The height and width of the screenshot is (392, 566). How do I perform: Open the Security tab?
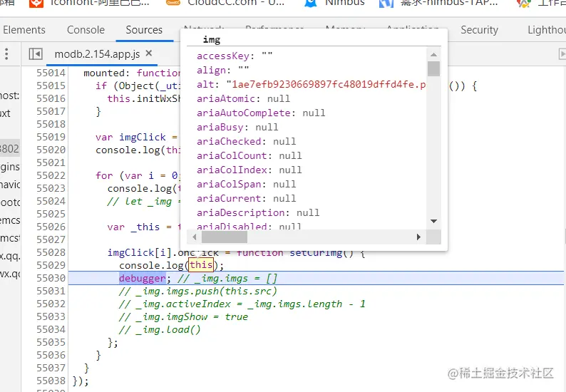[x=479, y=30]
